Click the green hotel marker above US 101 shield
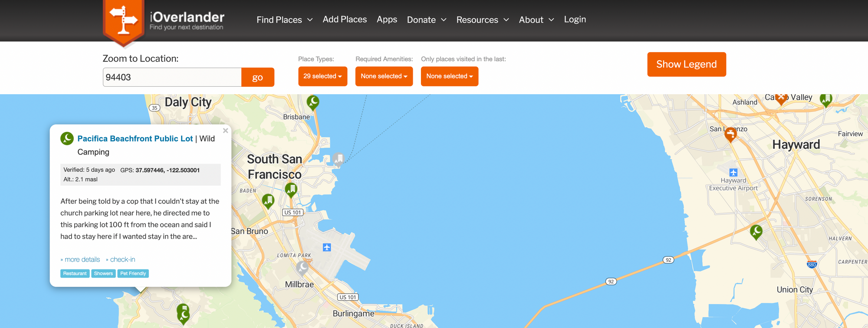868x328 pixels. [x=291, y=190]
